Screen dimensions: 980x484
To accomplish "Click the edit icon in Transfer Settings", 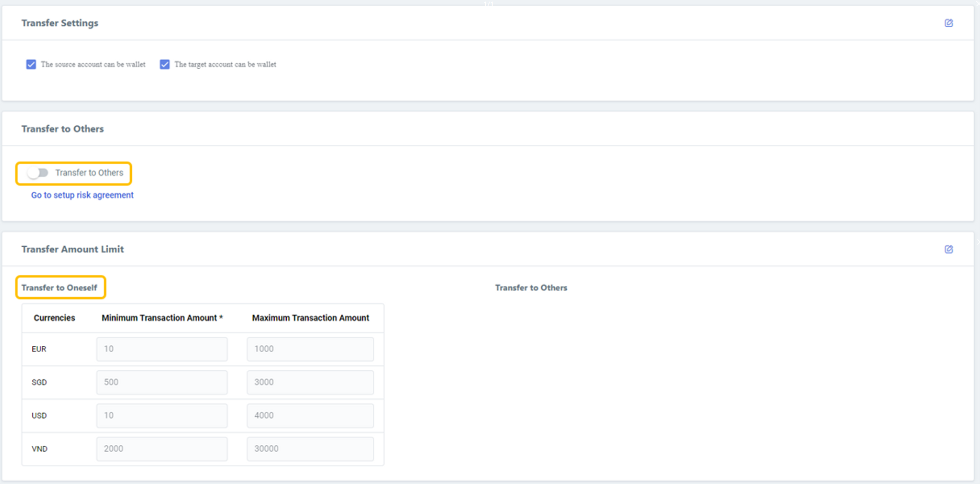I will click(x=948, y=23).
